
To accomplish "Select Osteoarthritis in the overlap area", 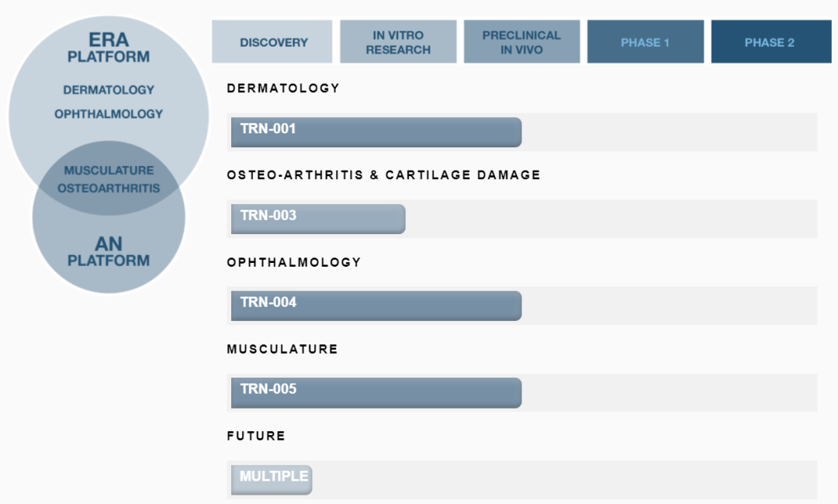I will (109, 188).
